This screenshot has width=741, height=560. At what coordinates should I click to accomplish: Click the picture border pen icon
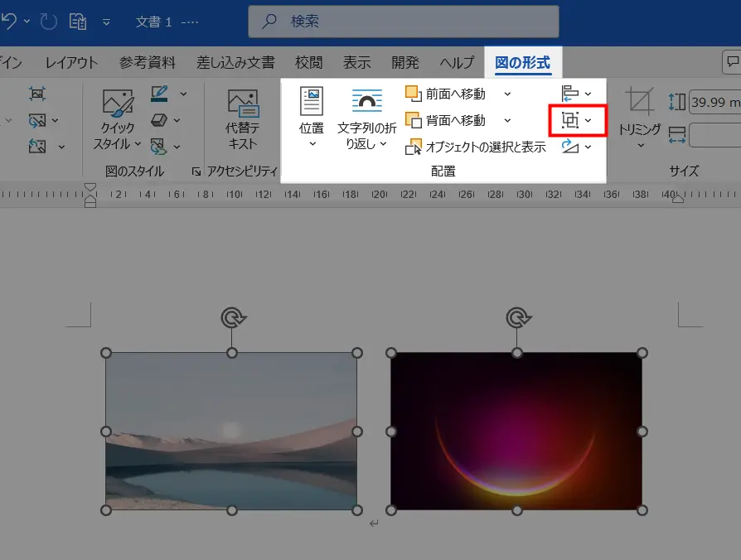159,94
